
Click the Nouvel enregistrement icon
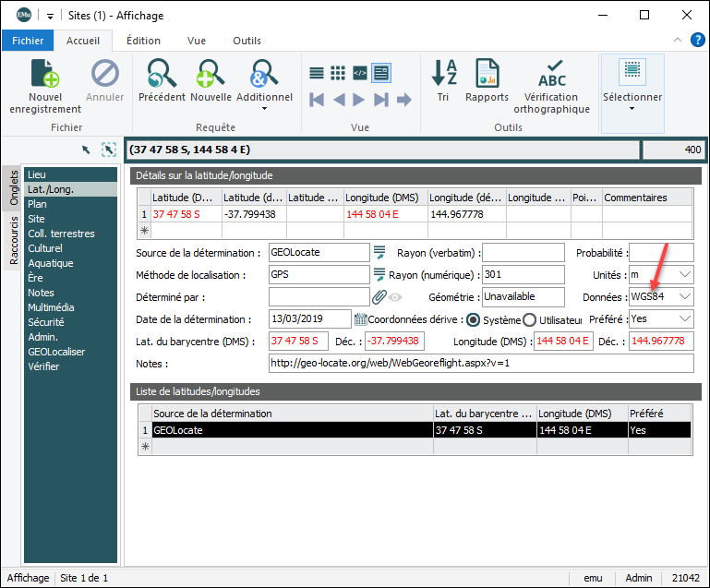[45, 75]
